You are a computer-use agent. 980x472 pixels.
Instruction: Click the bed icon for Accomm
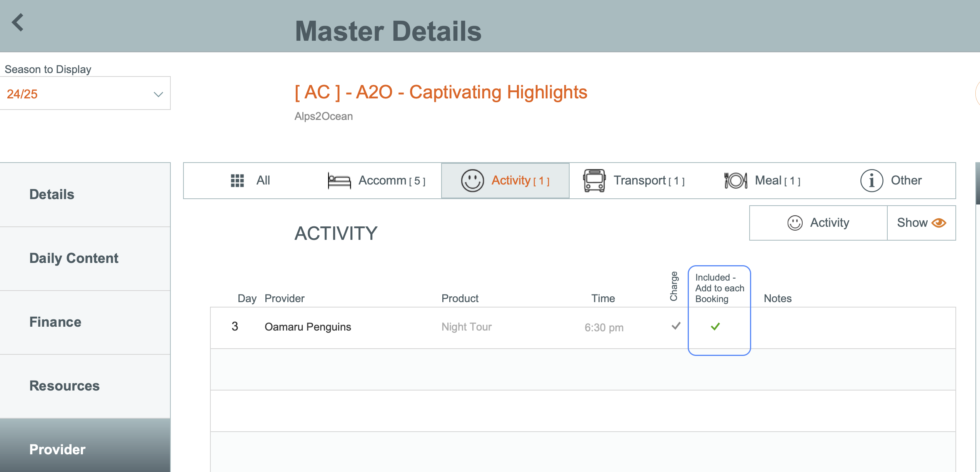(339, 181)
